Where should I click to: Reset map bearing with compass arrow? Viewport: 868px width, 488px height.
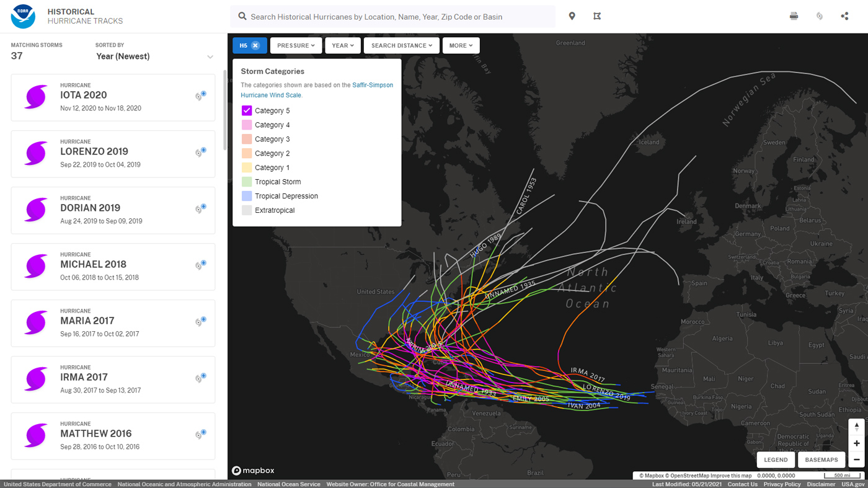coord(856,427)
